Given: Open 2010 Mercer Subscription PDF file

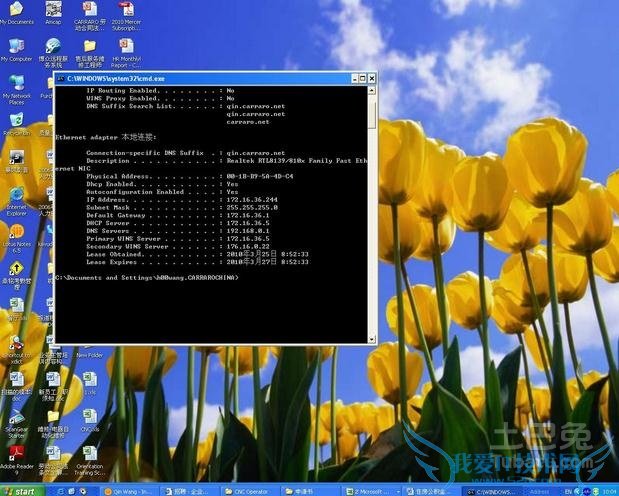Looking at the screenshot, I should (126, 10).
